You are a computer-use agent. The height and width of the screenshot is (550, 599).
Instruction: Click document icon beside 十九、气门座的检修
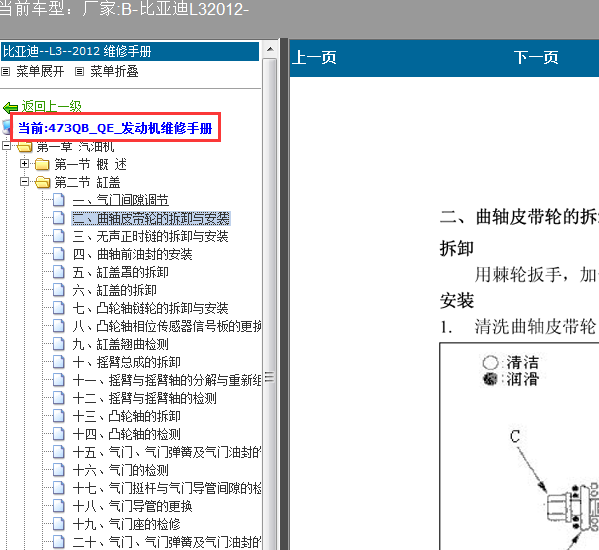[x=58, y=523]
